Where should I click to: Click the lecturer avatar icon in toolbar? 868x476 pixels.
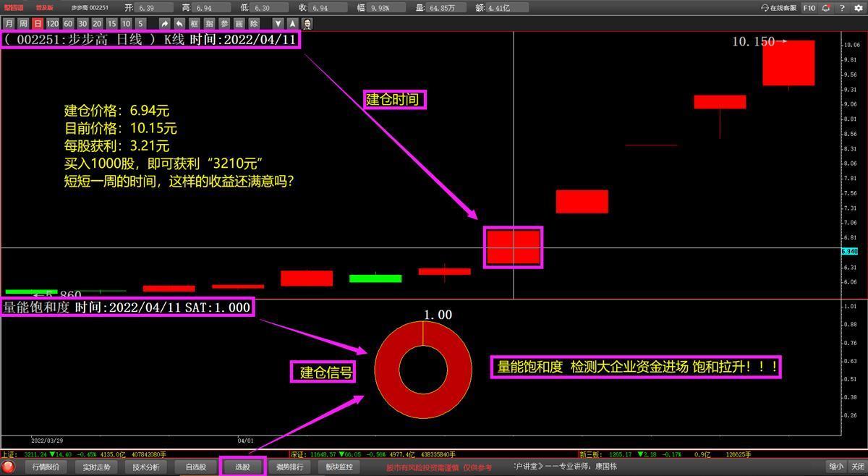(307, 24)
